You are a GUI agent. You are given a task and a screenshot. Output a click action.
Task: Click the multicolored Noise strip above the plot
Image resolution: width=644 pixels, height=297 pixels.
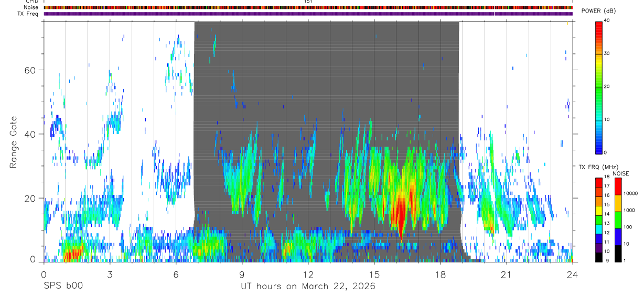point(308,7)
